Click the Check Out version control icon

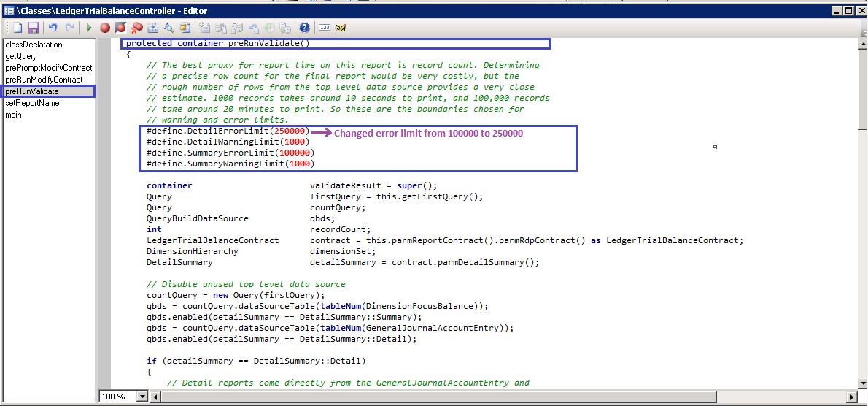[x=237, y=28]
